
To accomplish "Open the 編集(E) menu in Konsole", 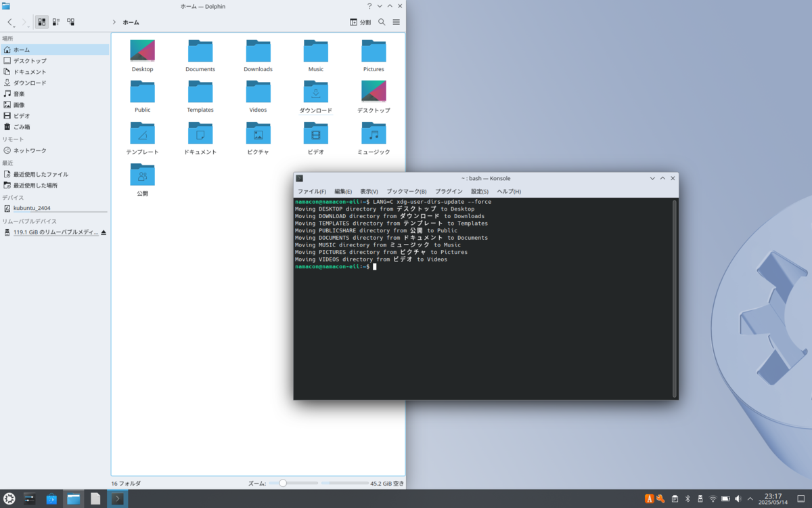I will [x=343, y=192].
